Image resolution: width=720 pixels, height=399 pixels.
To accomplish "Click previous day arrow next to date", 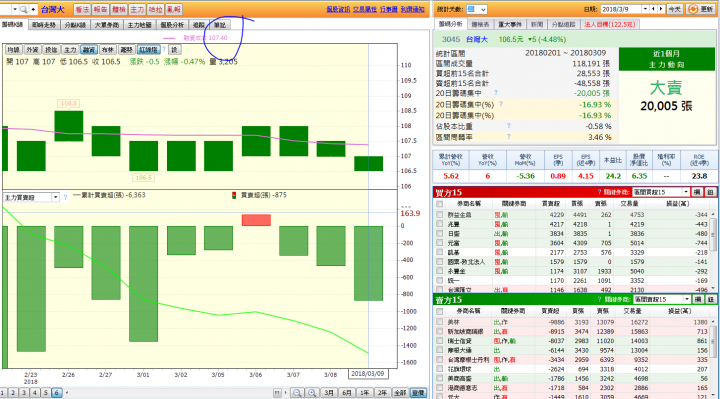I will pos(654,9).
